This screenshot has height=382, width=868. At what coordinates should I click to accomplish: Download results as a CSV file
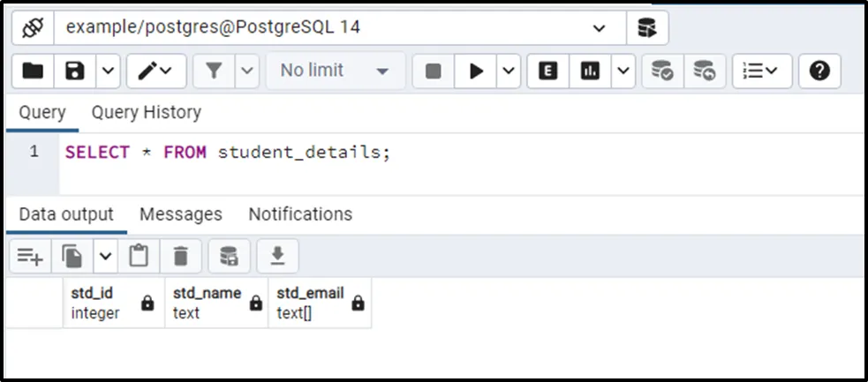click(x=277, y=256)
